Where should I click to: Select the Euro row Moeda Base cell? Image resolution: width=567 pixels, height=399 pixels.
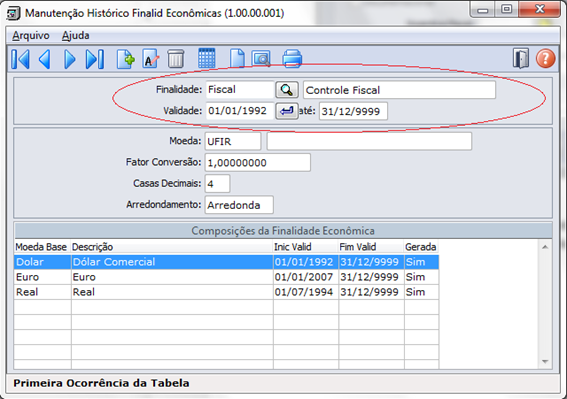coord(43,277)
